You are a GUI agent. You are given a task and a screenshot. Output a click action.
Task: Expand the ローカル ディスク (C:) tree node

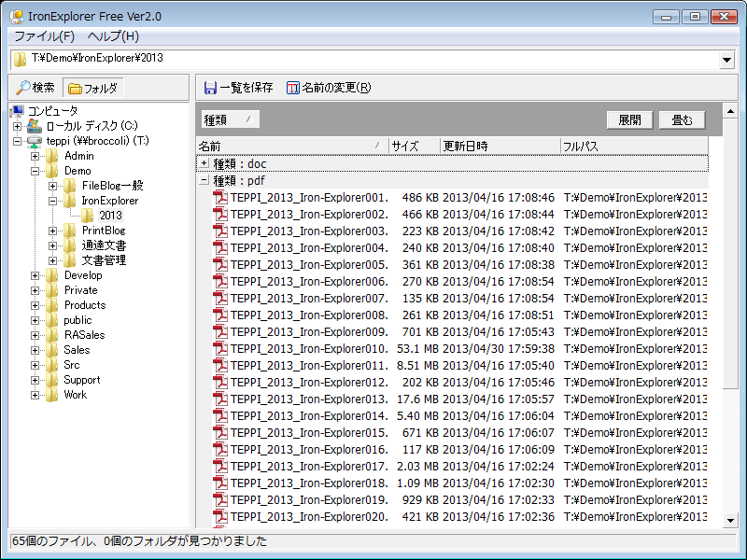(x=17, y=127)
